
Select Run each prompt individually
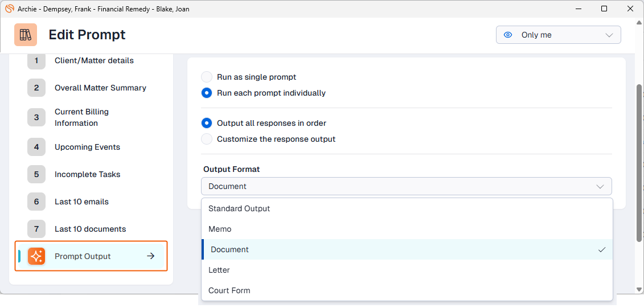pyautogui.click(x=207, y=93)
